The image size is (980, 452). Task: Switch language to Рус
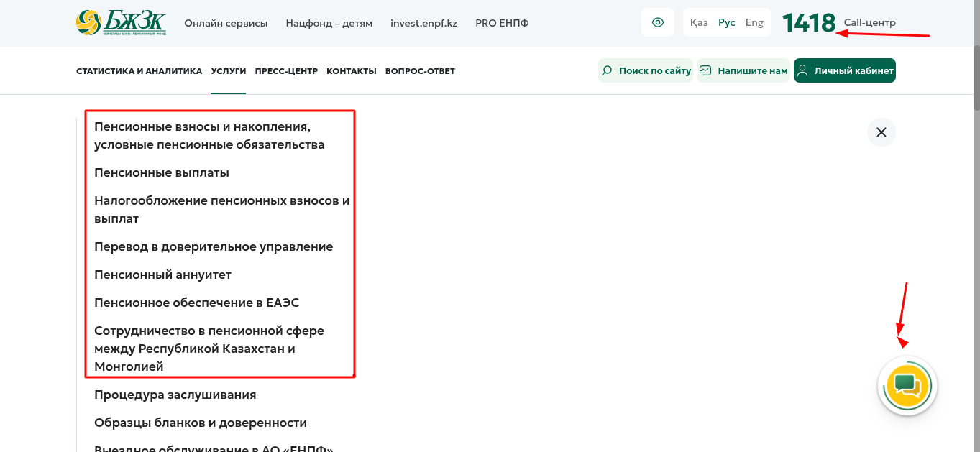tap(727, 22)
